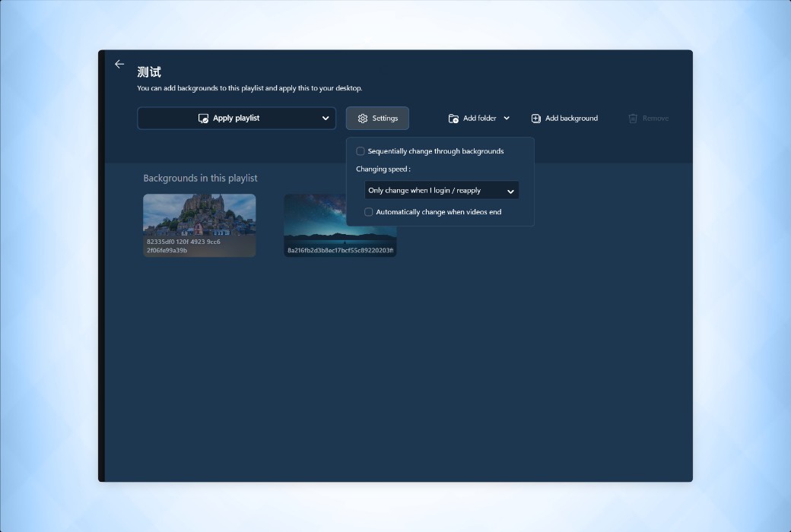The image size is (791, 532).
Task: Click the Backgrounds in this playlist heading
Action: coord(200,178)
